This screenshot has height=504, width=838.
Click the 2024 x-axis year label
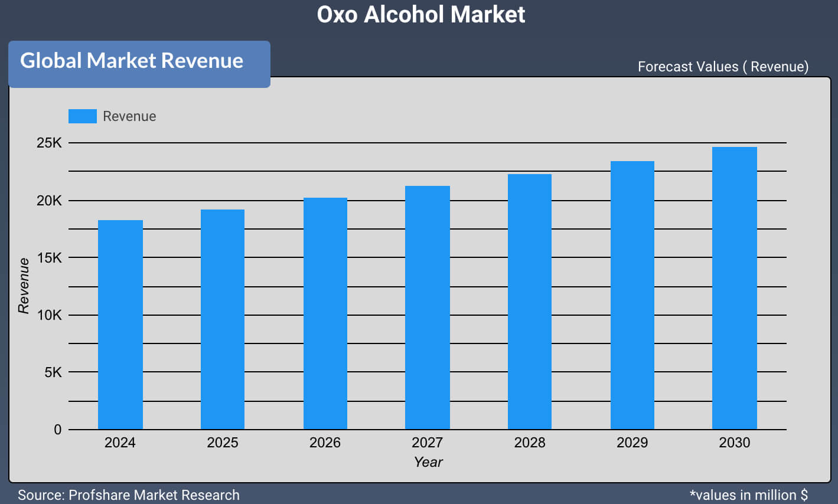(120, 443)
